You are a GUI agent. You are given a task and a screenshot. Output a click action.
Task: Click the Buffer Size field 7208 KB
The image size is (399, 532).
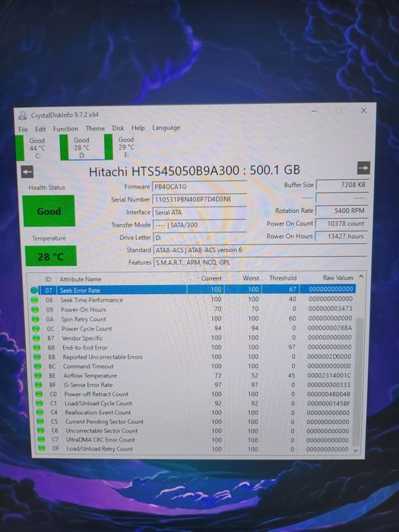point(342,185)
